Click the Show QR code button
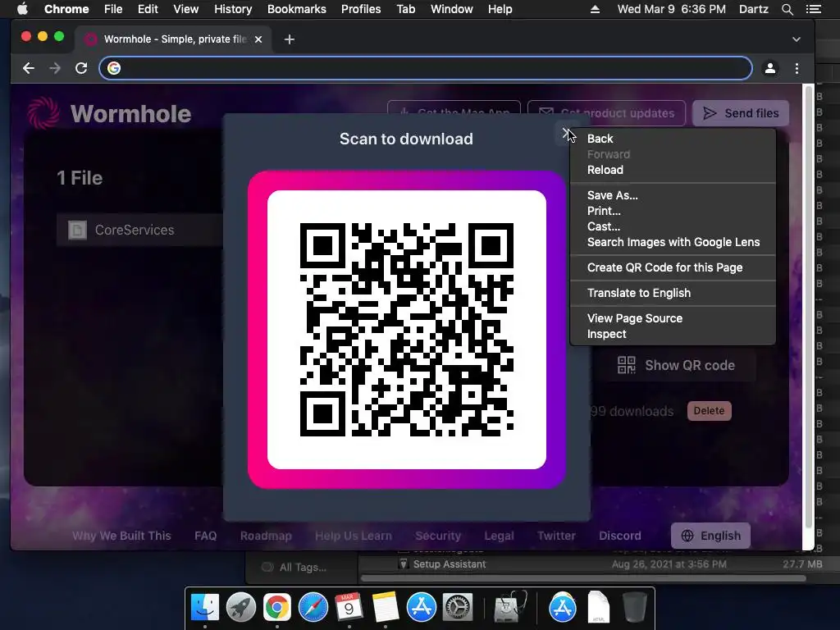The image size is (840, 630). [682, 365]
